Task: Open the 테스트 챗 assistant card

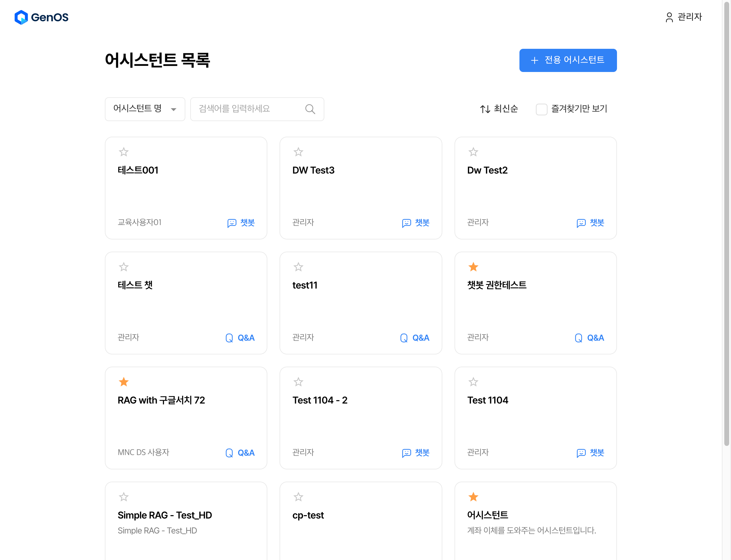Action: click(186, 303)
